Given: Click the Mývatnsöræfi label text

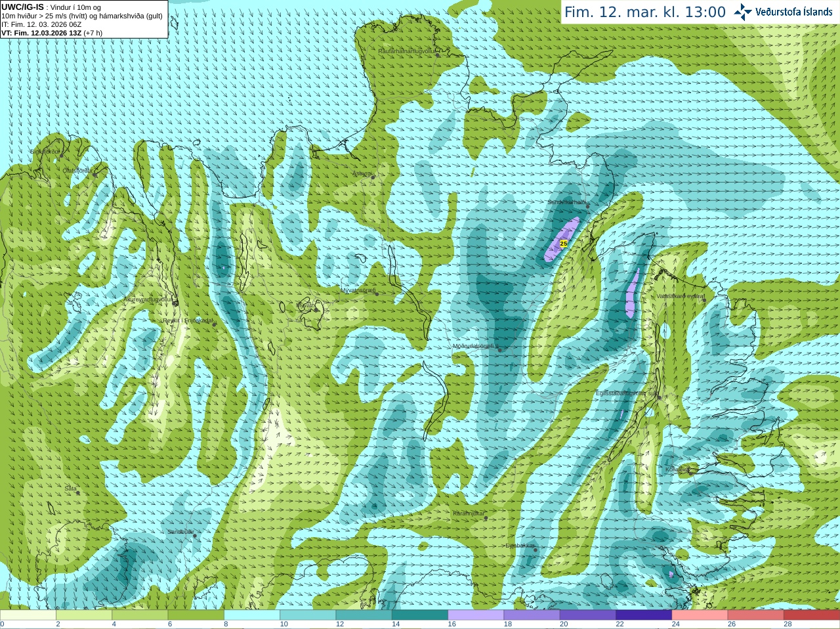Looking at the screenshot, I should pos(358,290).
